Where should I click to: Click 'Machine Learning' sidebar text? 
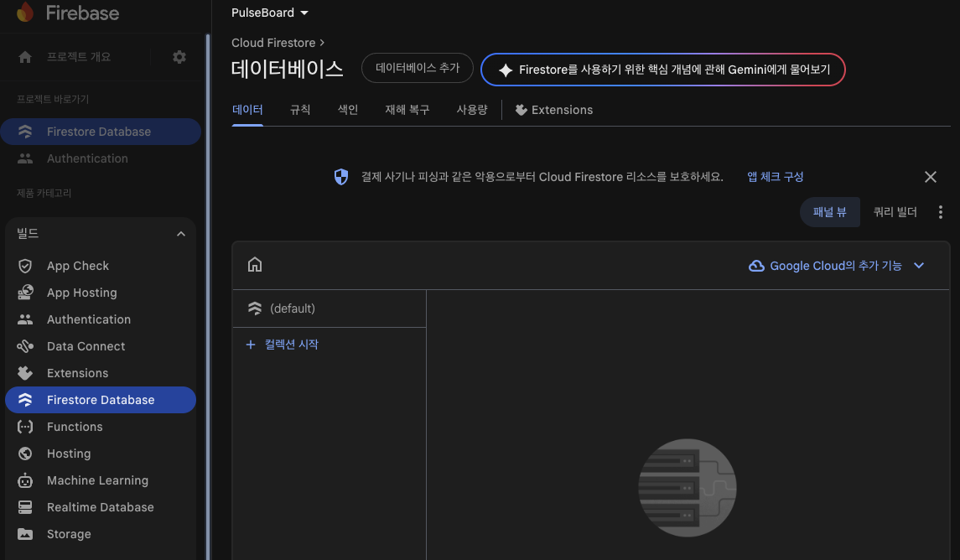97,480
